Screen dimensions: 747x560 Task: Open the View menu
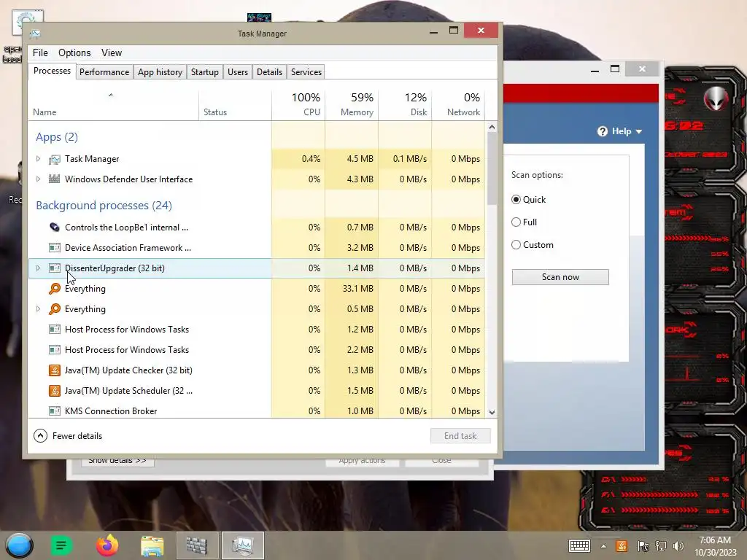tap(112, 52)
